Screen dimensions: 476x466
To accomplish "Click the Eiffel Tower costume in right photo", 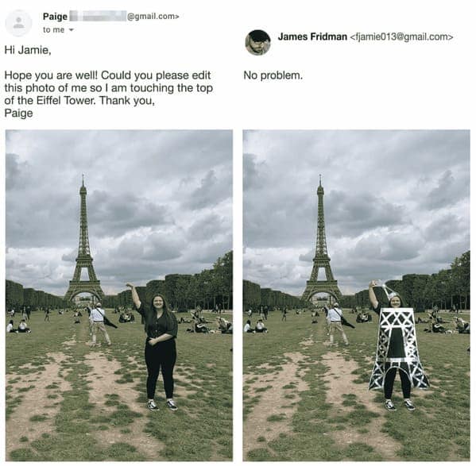I will [398, 349].
